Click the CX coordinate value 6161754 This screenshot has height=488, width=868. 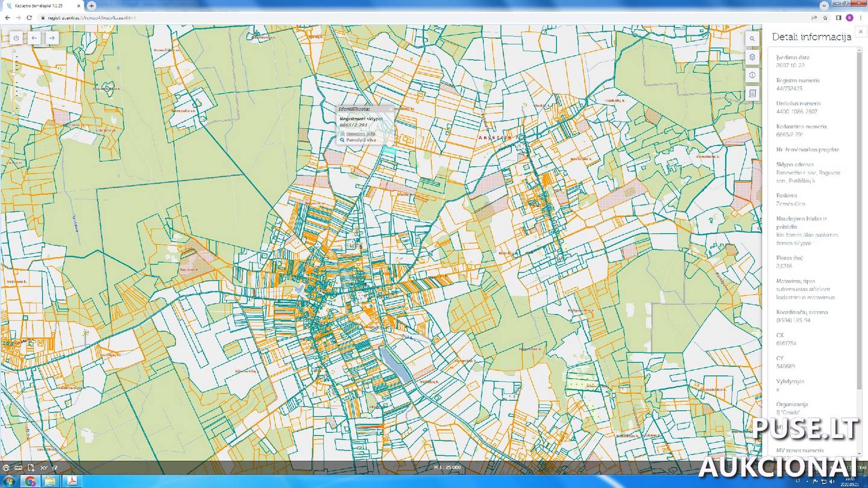pos(787,343)
